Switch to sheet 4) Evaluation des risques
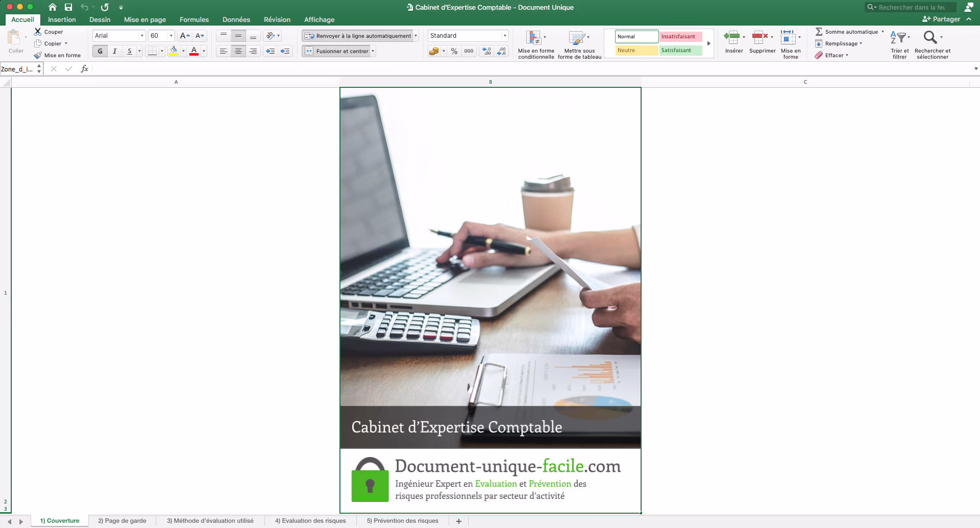 310,521
